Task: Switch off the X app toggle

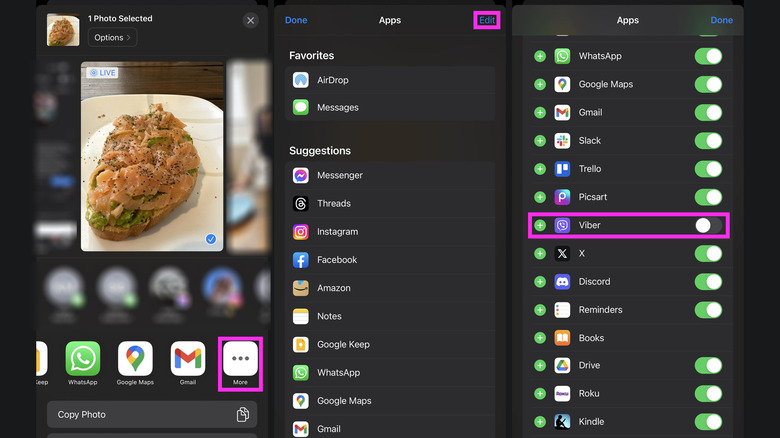Action: click(708, 254)
